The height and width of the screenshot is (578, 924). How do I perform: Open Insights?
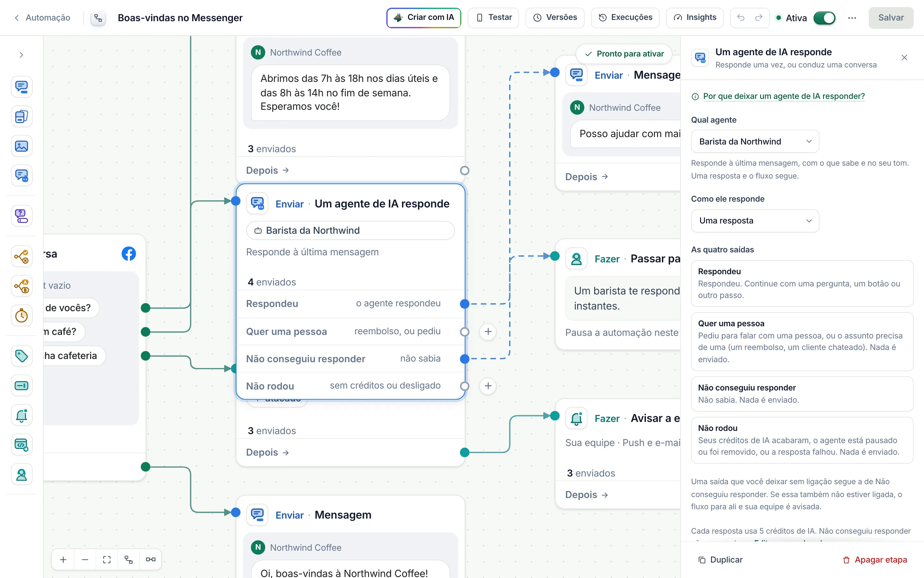click(x=695, y=18)
